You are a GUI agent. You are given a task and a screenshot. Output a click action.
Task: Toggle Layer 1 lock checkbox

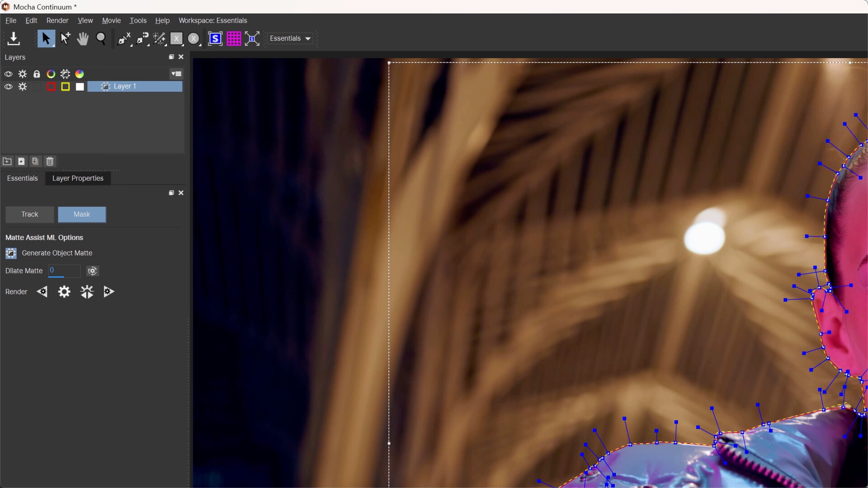pos(37,87)
